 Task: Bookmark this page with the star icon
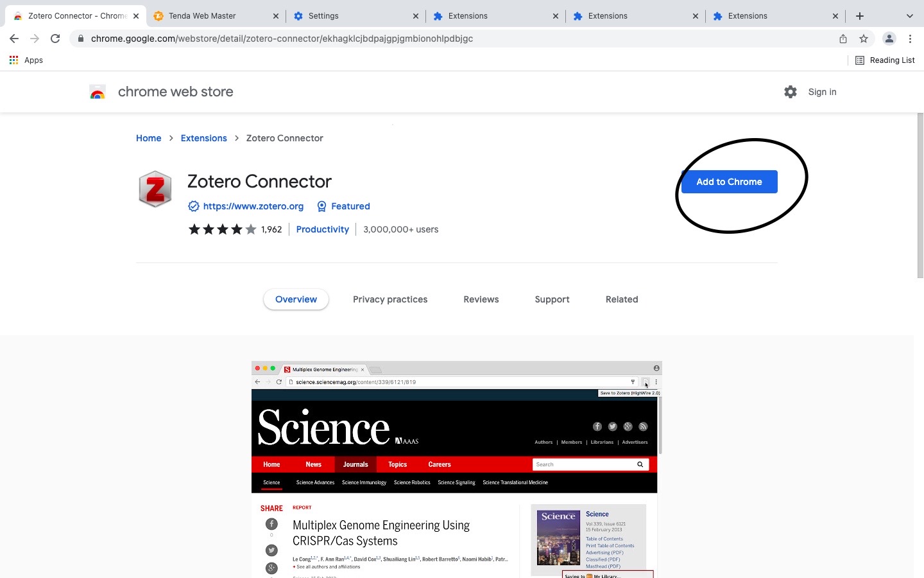click(x=864, y=39)
